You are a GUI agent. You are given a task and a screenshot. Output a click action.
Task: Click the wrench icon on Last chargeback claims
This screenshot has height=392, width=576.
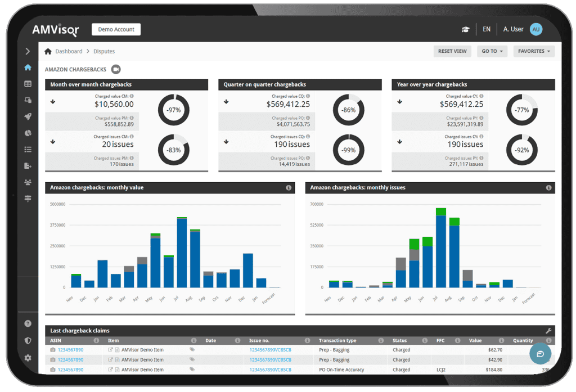tap(548, 331)
